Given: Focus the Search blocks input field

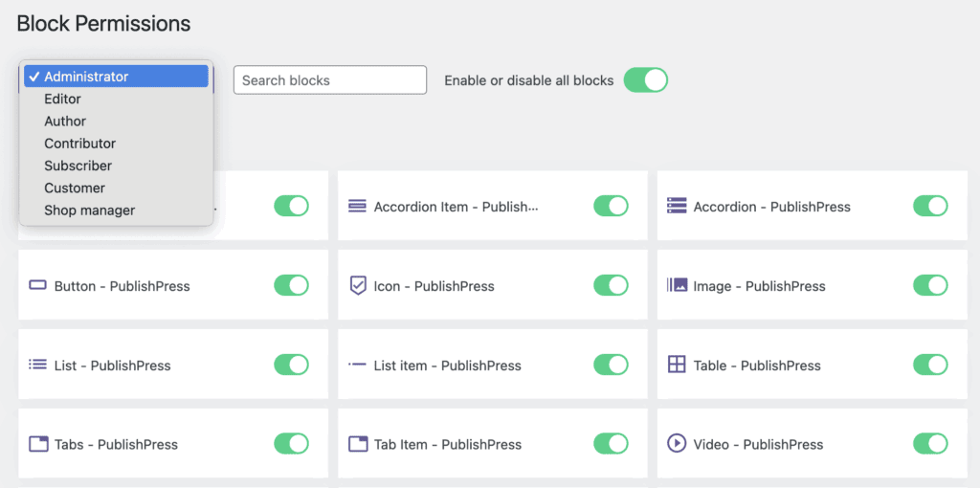Looking at the screenshot, I should [330, 80].
